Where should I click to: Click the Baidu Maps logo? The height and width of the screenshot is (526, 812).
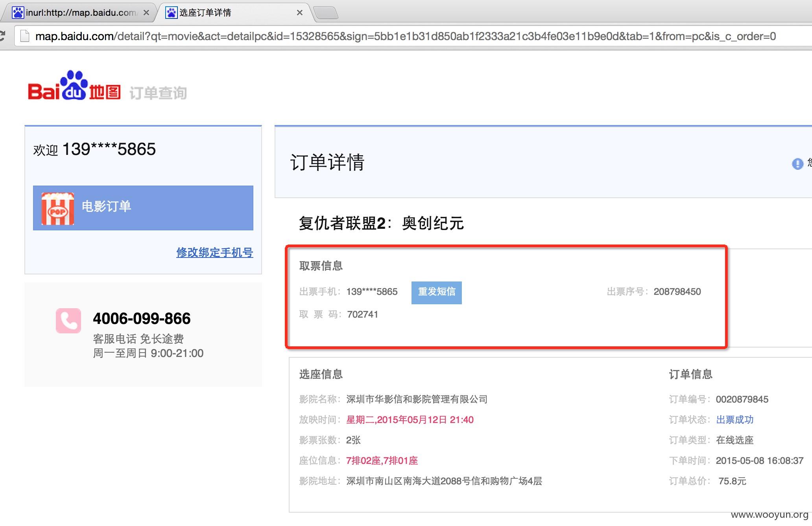(x=74, y=86)
